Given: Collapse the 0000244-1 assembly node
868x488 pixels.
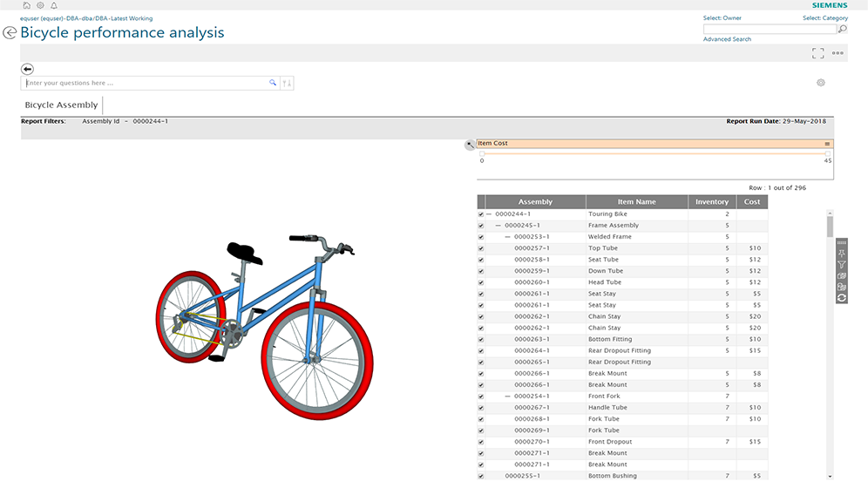Looking at the screenshot, I should coord(489,214).
